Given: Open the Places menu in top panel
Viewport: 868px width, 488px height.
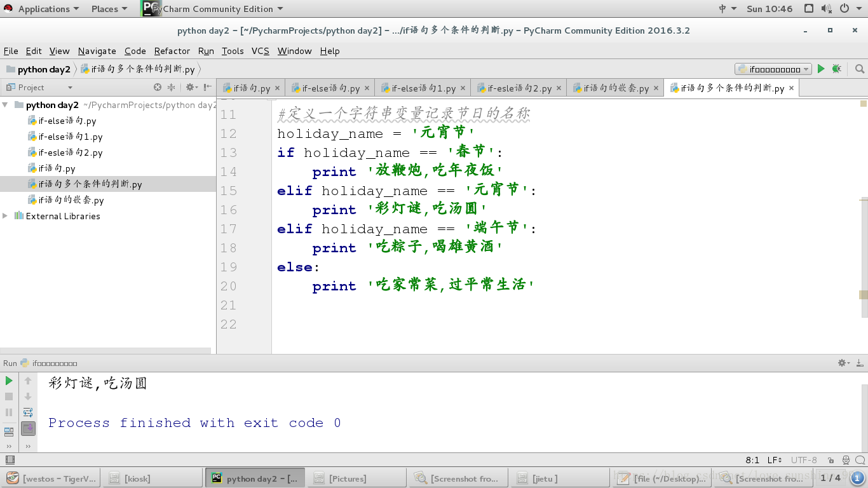Looking at the screenshot, I should point(109,9).
